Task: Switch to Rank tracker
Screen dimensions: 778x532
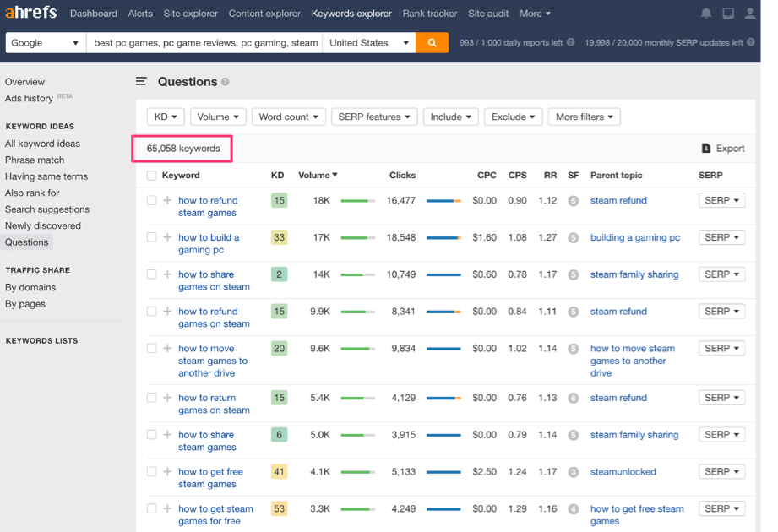Action: point(430,14)
